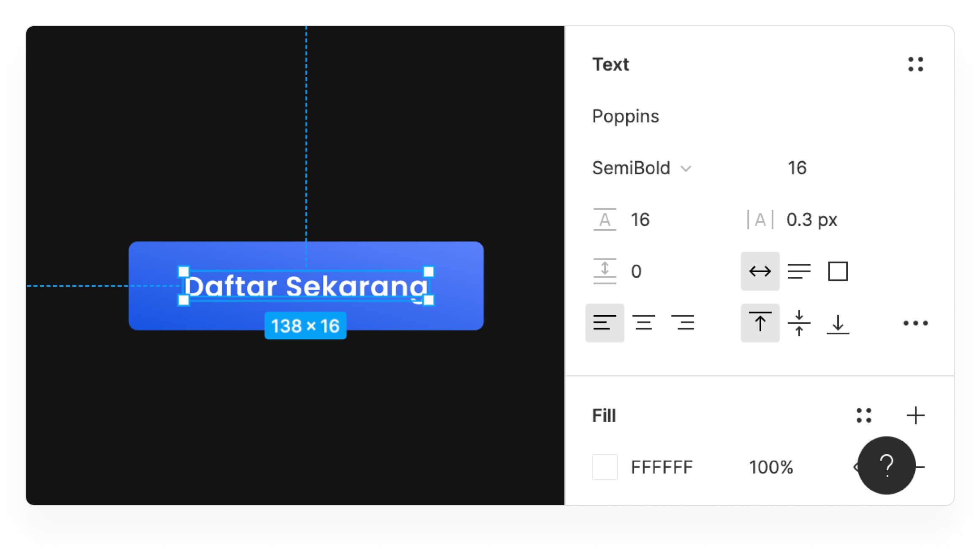Enable fixed size text box
980x548 pixels.
click(x=838, y=271)
